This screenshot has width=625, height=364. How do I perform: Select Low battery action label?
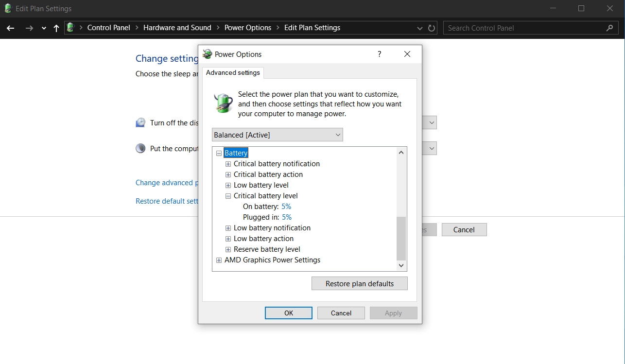pyautogui.click(x=263, y=239)
